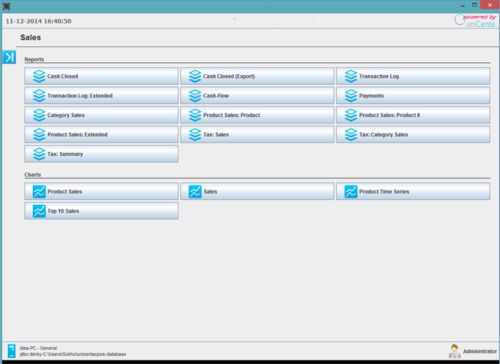Open the Category Sales report
The height and width of the screenshot is (364, 500).
tap(101, 115)
